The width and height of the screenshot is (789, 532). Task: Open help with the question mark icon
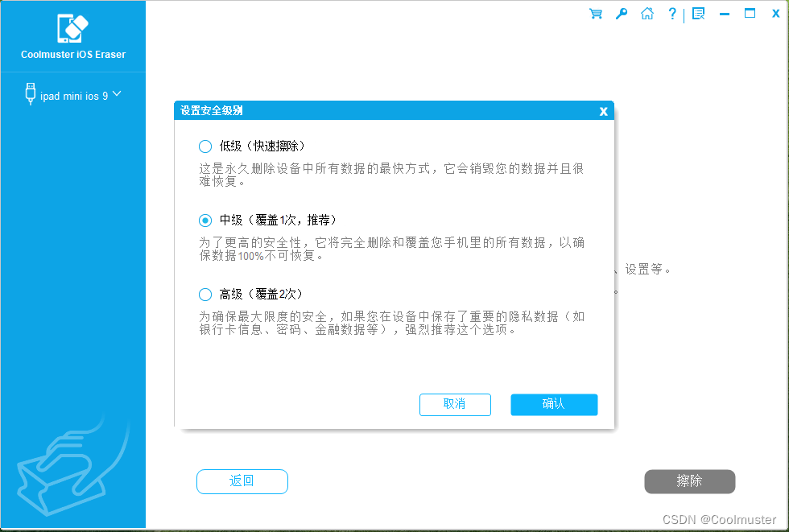pos(671,14)
